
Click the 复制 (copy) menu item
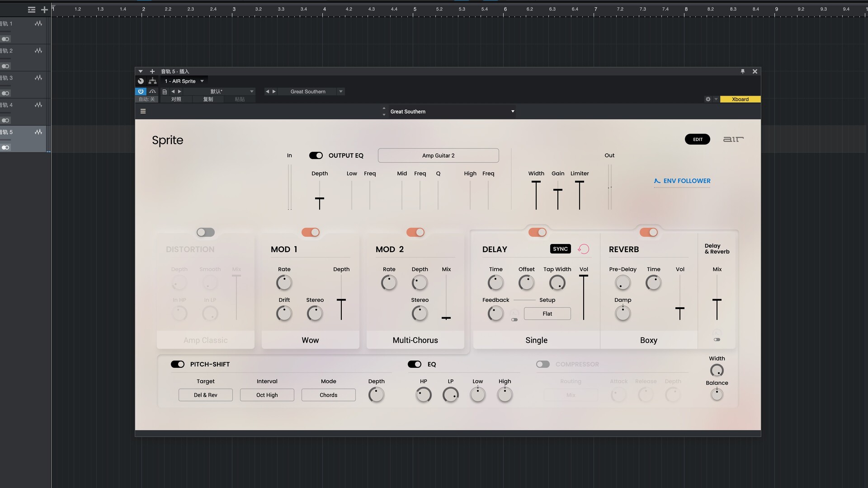[x=208, y=99]
